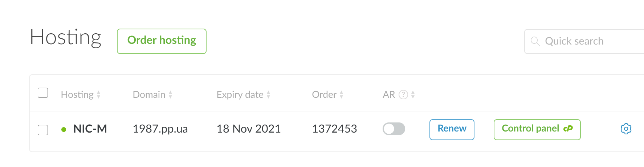Focus the Quick search field
The width and height of the screenshot is (644, 167).
(592, 41)
